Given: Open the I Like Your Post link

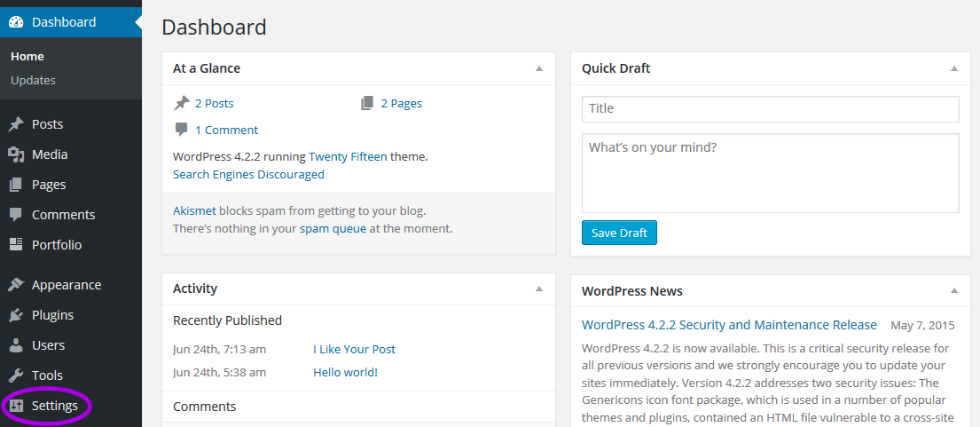Looking at the screenshot, I should click(355, 350).
